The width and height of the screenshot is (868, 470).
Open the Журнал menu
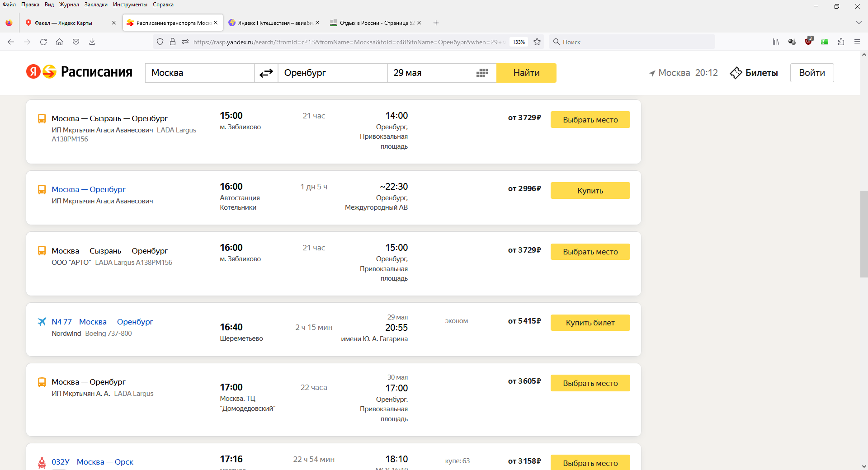[x=69, y=5]
